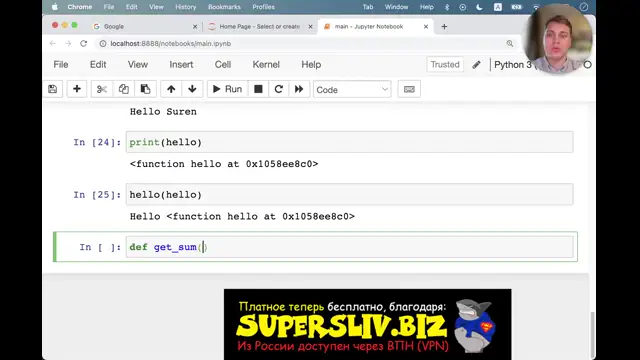Click output Hello <function hello at 0x1058ee8c0>
Screen dimensions: 640x360
(242, 216)
